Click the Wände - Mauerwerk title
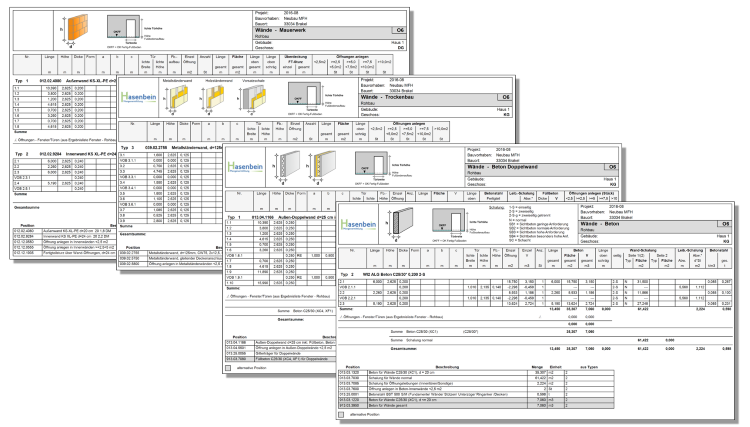Image resolution: width=750 pixels, height=427 pixels. click(x=280, y=30)
